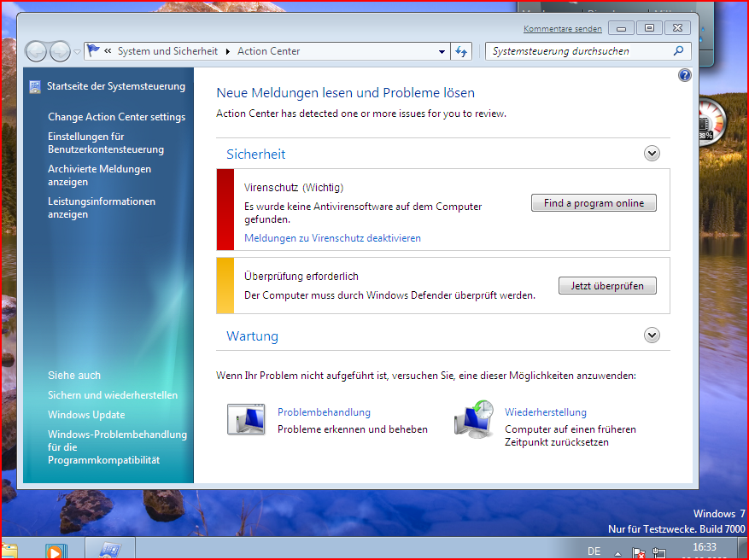Image resolution: width=749 pixels, height=560 pixels.
Task: Open 'Startseite der Systemsteuerung' link
Action: (x=116, y=86)
